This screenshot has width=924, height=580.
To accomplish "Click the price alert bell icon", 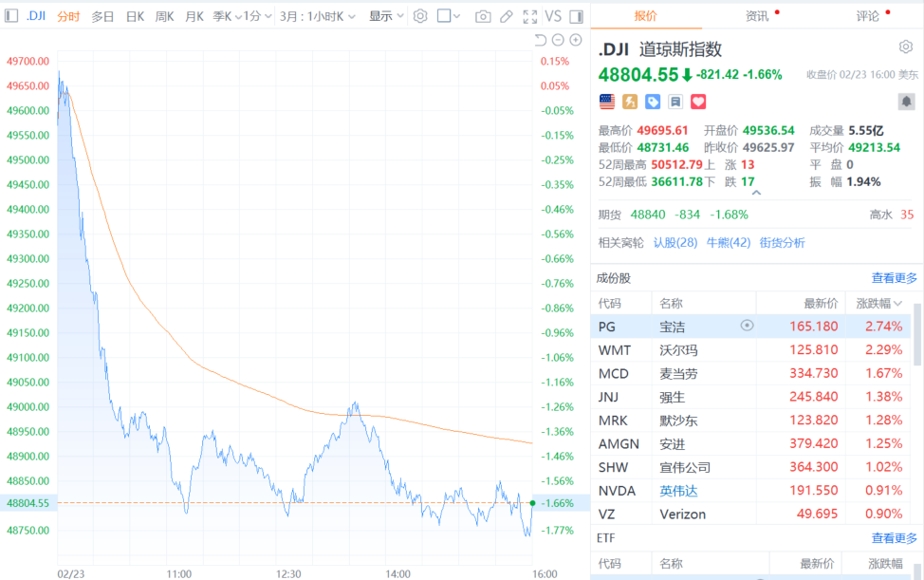I will 906,102.
